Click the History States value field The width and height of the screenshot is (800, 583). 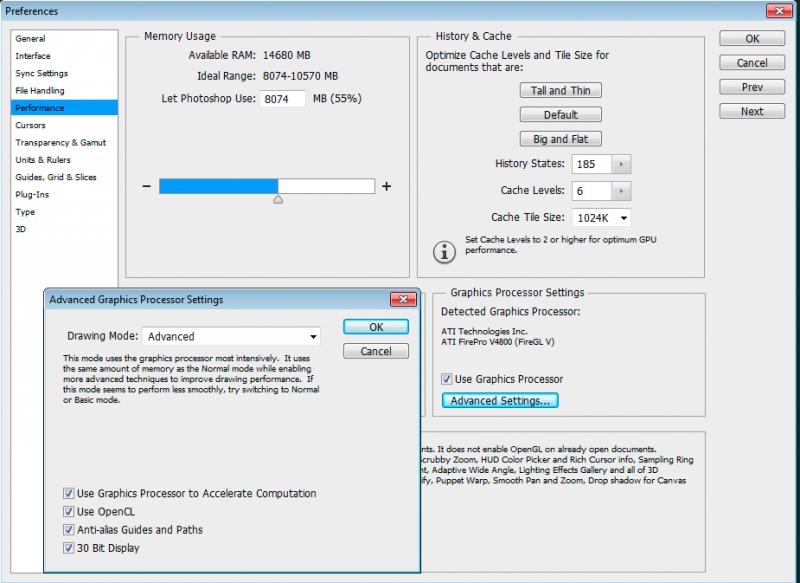[592, 164]
